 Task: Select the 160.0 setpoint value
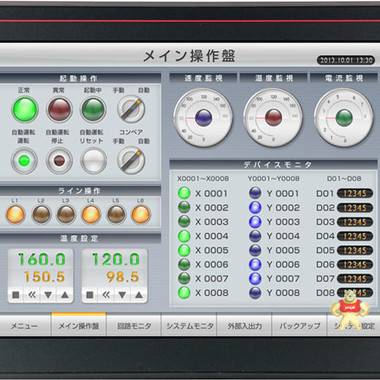click(x=42, y=259)
